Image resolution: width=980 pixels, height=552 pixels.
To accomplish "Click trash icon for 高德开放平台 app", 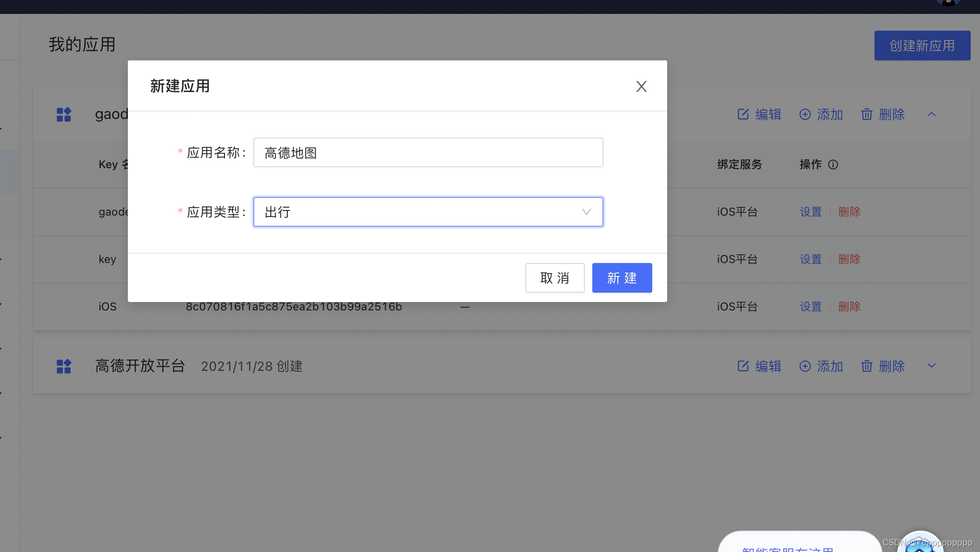I will click(x=867, y=366).
